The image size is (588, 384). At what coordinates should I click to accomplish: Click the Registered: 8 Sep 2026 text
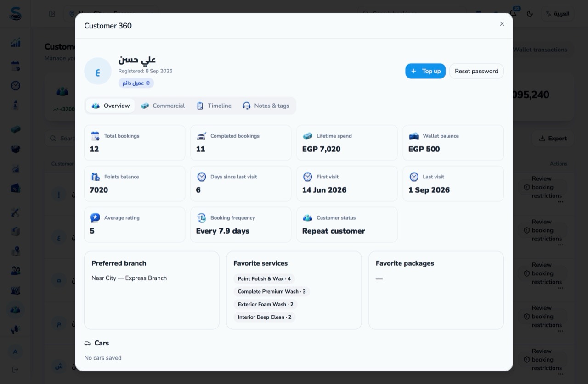tap(145, 71)
